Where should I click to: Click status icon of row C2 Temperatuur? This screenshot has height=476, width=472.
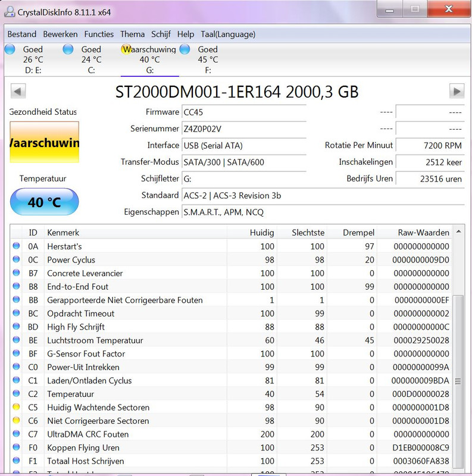click(x=17, y=393)
